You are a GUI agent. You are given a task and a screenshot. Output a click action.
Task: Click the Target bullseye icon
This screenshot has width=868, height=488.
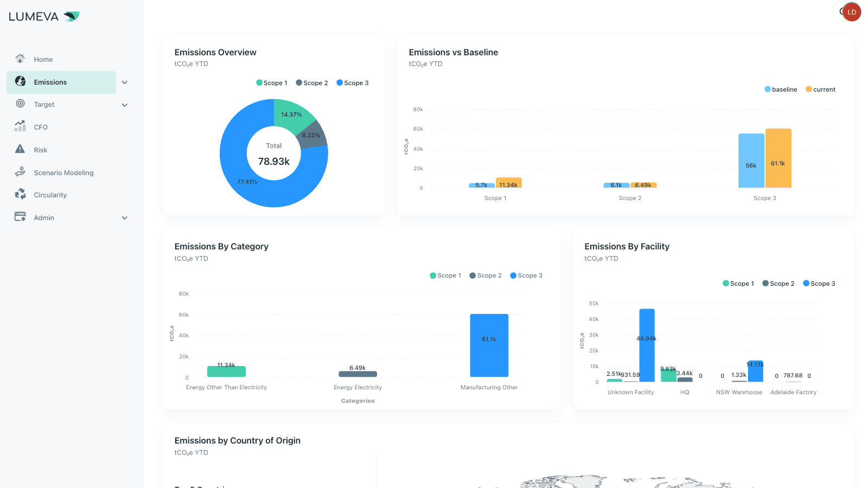point(20,104)
